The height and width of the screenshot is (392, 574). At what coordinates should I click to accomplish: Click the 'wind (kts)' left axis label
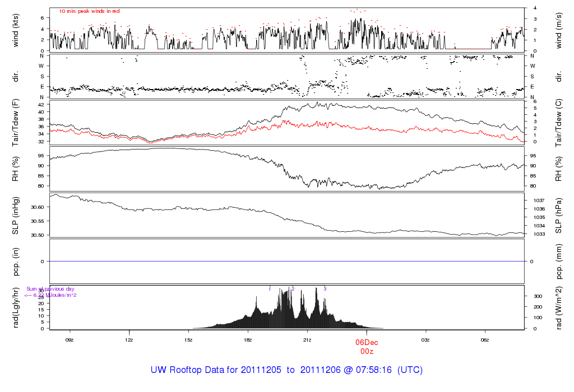(16, 30)
